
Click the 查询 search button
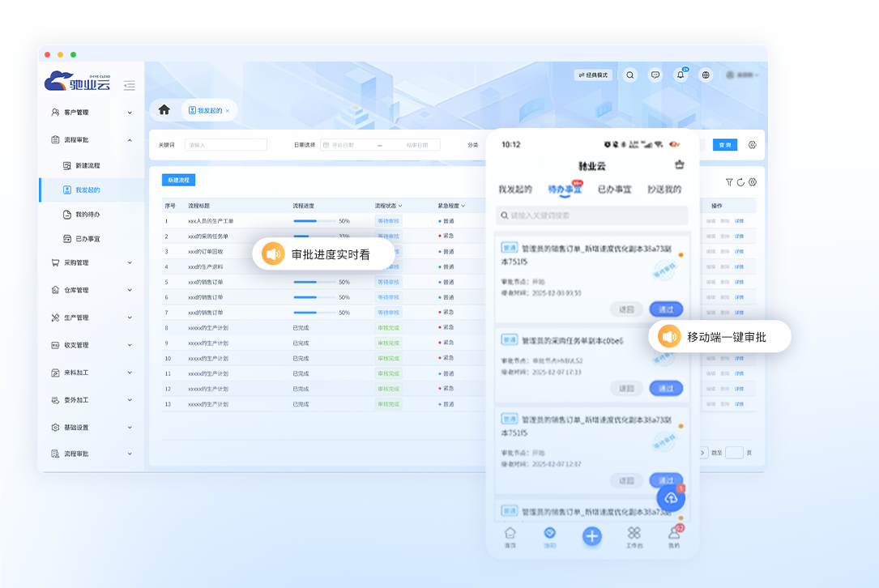[x=725, y=145]
